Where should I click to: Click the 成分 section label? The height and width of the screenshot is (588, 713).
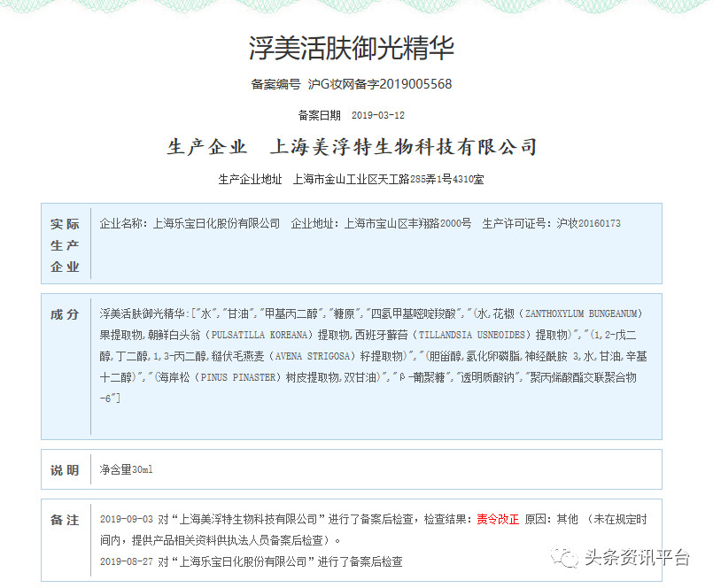click(65, 314)
